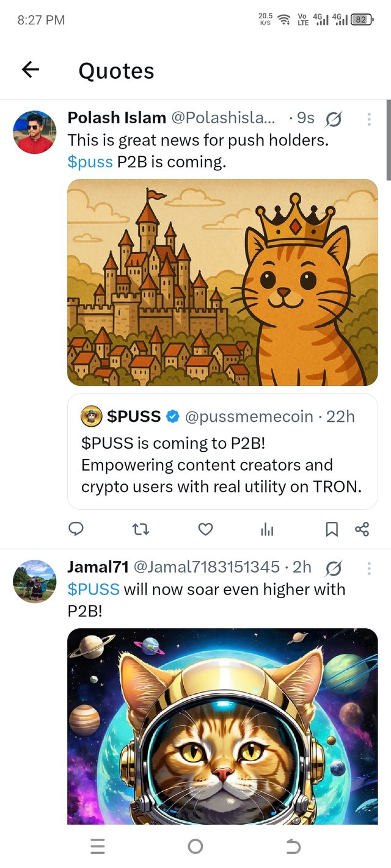Image resolution: width=391 pixels, height=868 pixels.
Task: Open more options for Polash Islam's post
Action: pos(369,120)
